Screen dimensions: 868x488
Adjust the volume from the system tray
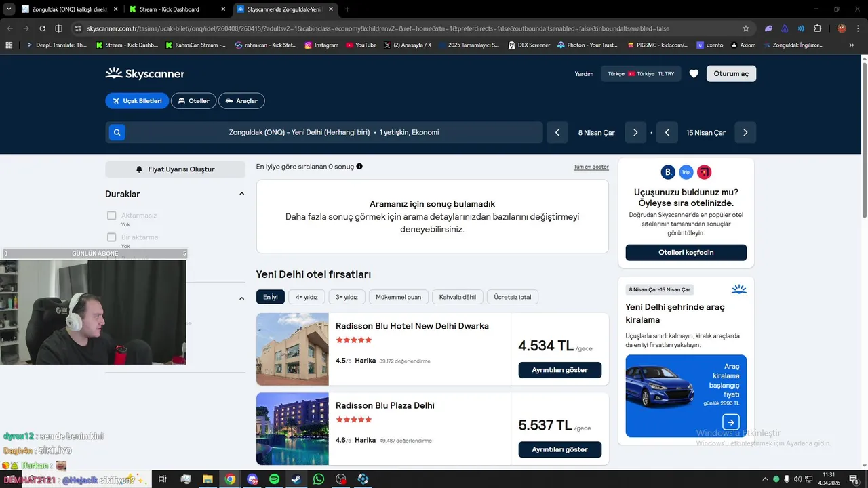[x=797, y=479]
